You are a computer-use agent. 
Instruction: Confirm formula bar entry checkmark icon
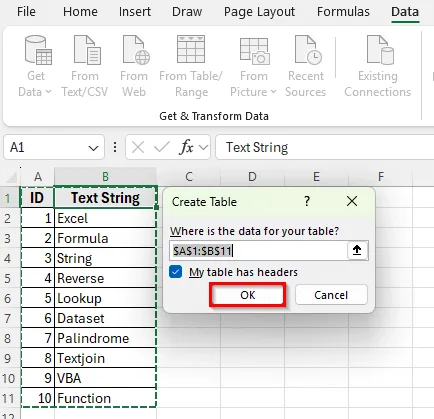click(x=162, y=147)
